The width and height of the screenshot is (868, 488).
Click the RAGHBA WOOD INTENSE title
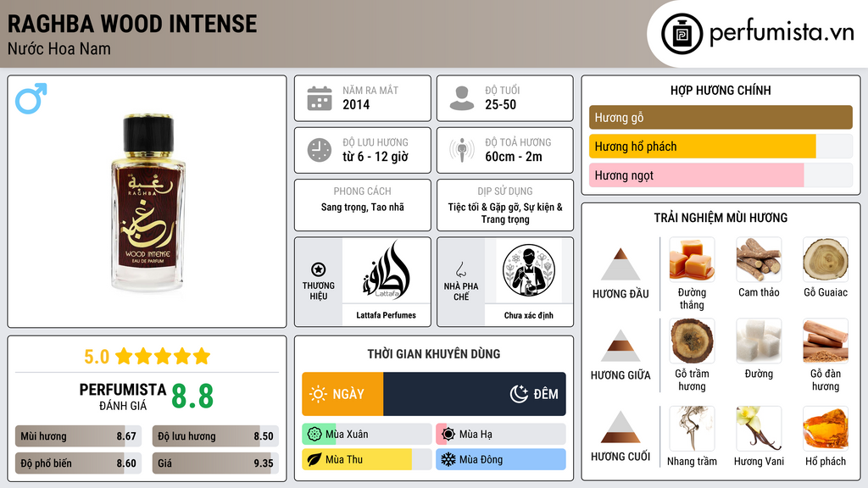click(132, 24)
